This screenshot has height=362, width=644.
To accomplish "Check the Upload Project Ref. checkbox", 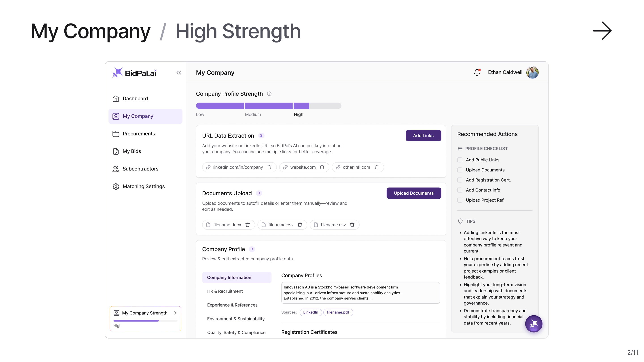I will 460,200.
